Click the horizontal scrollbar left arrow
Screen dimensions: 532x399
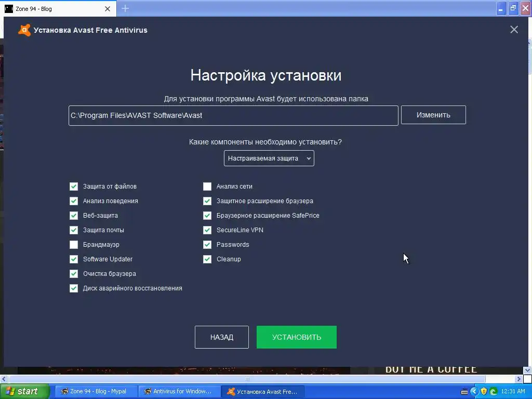pos(4,379)
